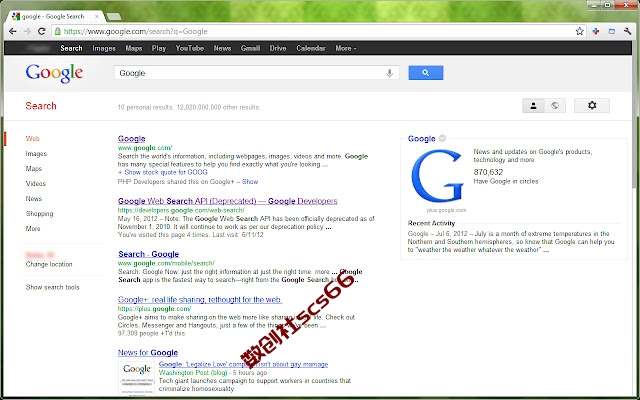This screenshot has width=640, height=400.
Task: Select Videos in the left sidebar
Action: tap(36, 184)
